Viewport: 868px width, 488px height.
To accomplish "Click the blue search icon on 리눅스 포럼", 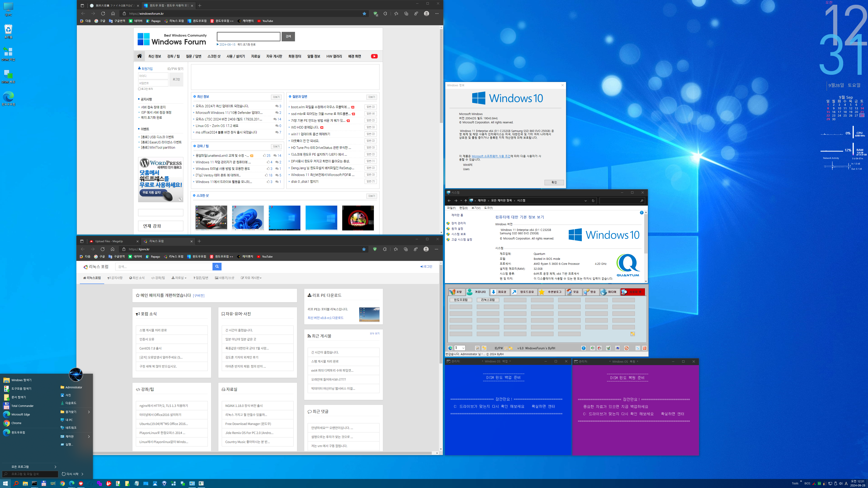I will [x=217, y=266].
